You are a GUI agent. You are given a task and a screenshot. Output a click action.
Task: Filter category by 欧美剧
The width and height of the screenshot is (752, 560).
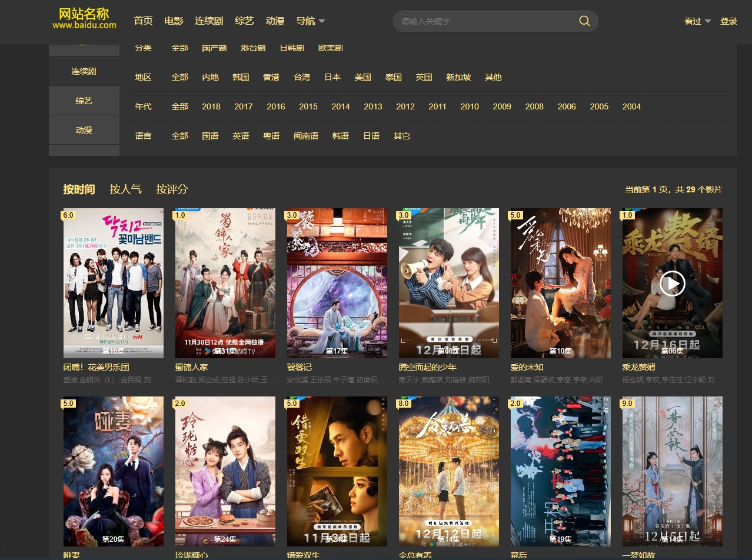pos(331,48)
